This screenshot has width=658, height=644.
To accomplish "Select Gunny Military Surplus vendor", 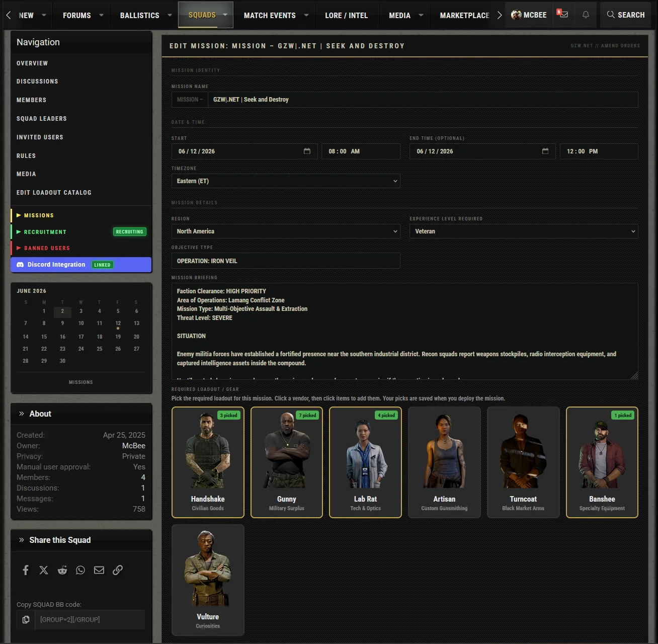I will click(x=287, y=462).
